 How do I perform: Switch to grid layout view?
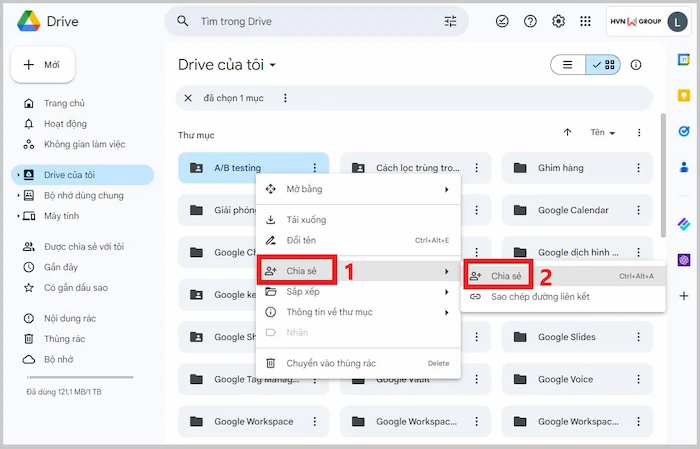[x=603, y=65]
